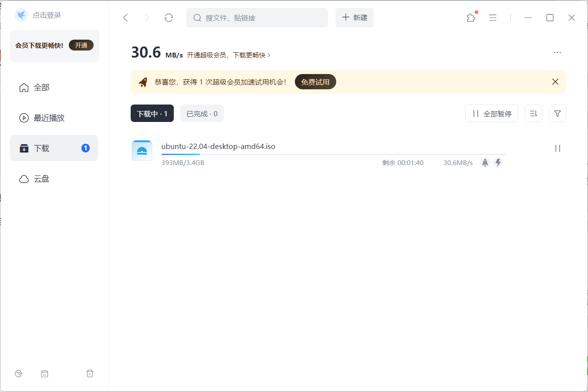Click the 全部暂停 pause all button
Image resolution: width=588 pixels, height=392 pixels.
pos(492,114)
